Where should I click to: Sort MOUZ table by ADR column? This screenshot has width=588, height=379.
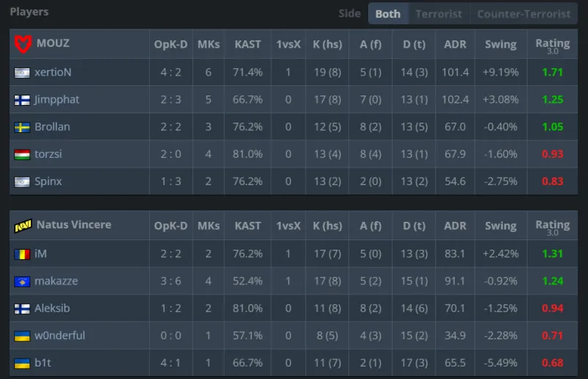(456, 44)
